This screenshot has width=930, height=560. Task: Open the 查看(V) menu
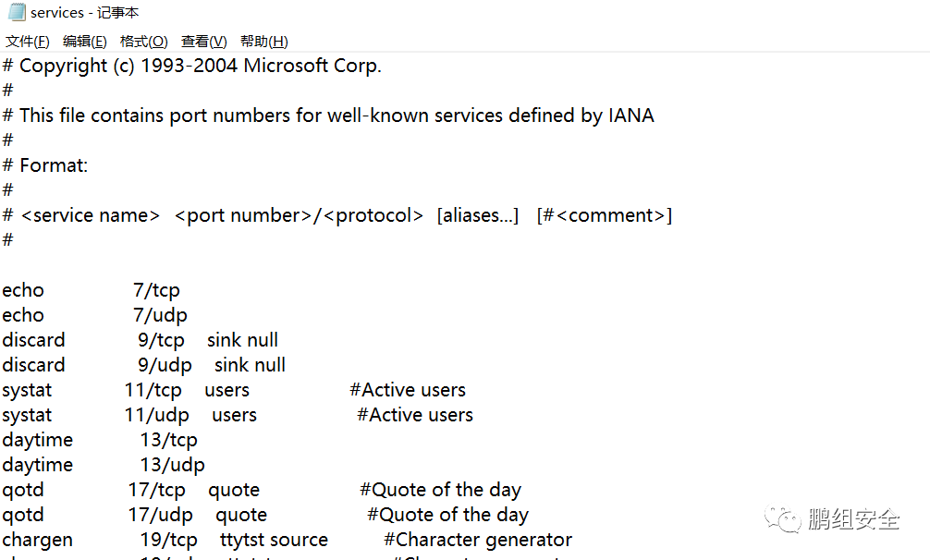point(203,42)
